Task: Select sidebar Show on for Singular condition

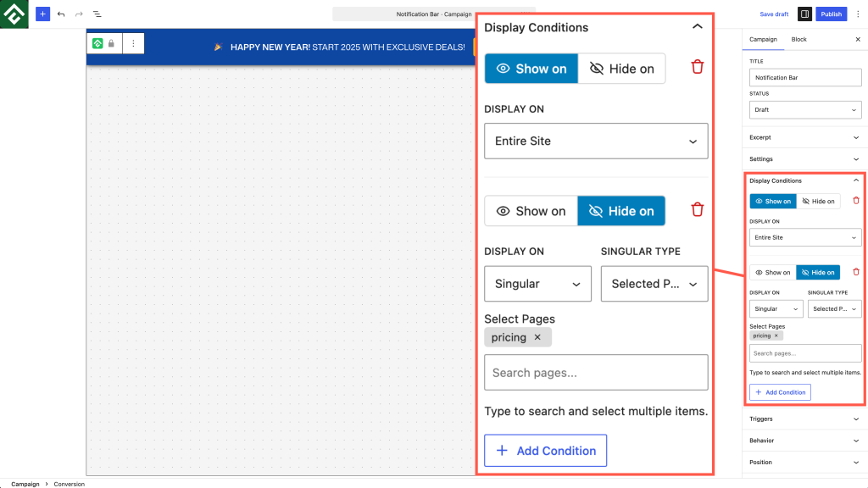Action: click(773, 272)
